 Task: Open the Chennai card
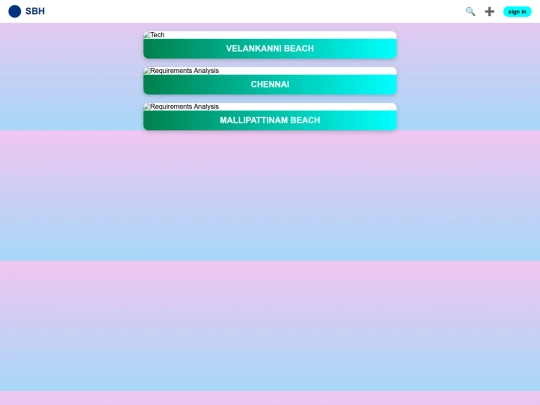[x=270, y=81]
